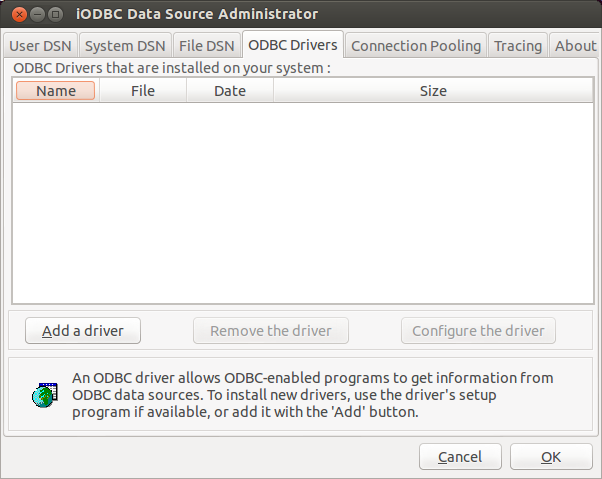The width and height of the screenshot is (602, 479).
Task: Maximize the iODBC Administrator window
Action: tap(55, 14)
